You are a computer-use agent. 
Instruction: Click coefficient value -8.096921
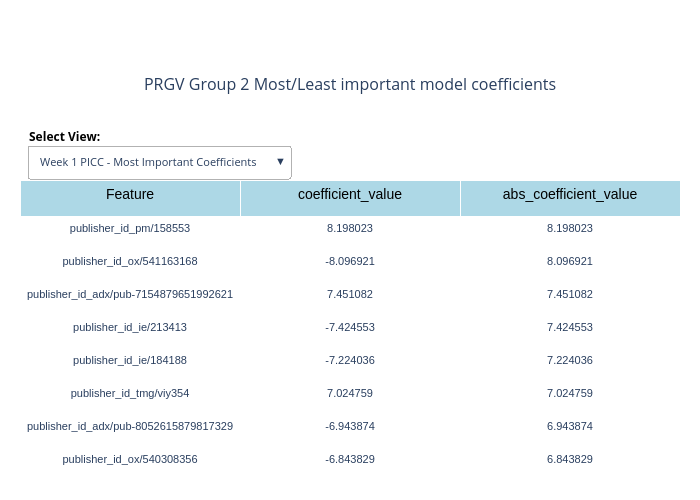pyautogui.click(x=350, y=261)
